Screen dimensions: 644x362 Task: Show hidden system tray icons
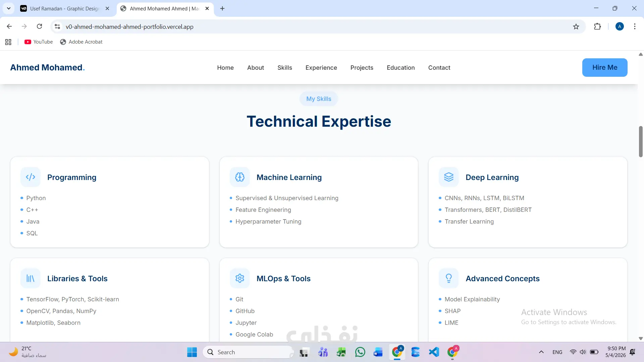pyautogui.click(x=541, y=352)
